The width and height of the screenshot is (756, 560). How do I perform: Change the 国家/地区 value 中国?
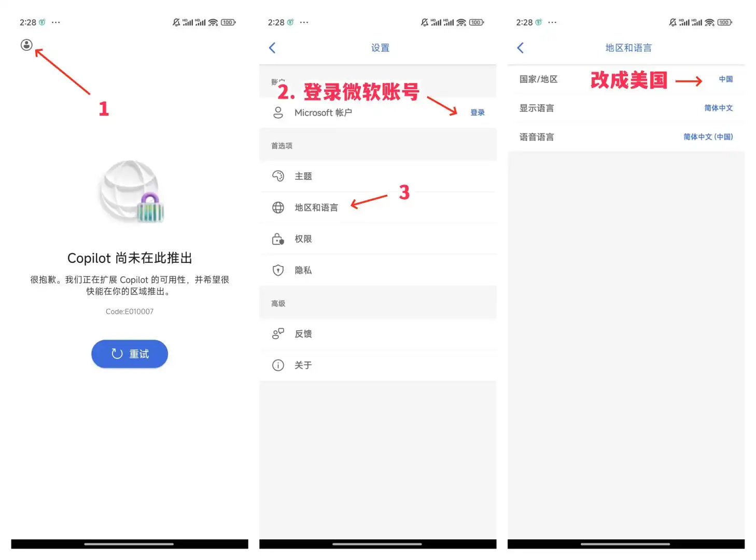726,79
